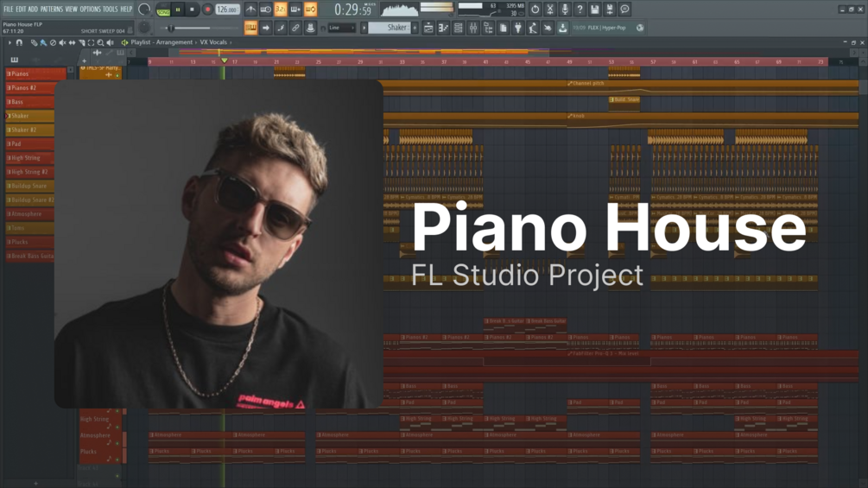This screenshot has height=488, width=868.
Task: Open the chat speech bubble icon
Action: point(624,10)
